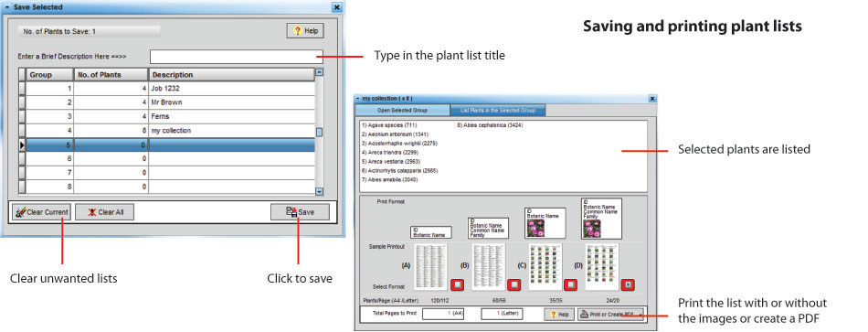Click row selector for group 1
This screenshot has width=868, height=332.
(22, 88)
